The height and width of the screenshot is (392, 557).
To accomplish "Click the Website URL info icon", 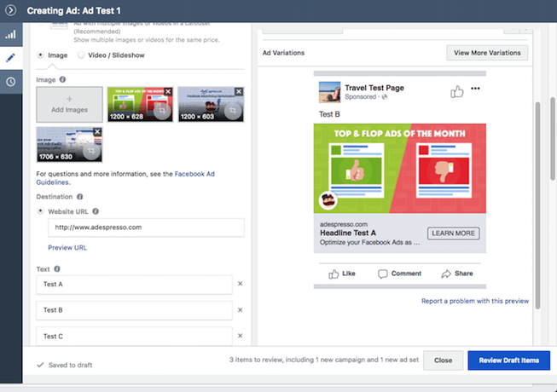I will coord(96,211).
